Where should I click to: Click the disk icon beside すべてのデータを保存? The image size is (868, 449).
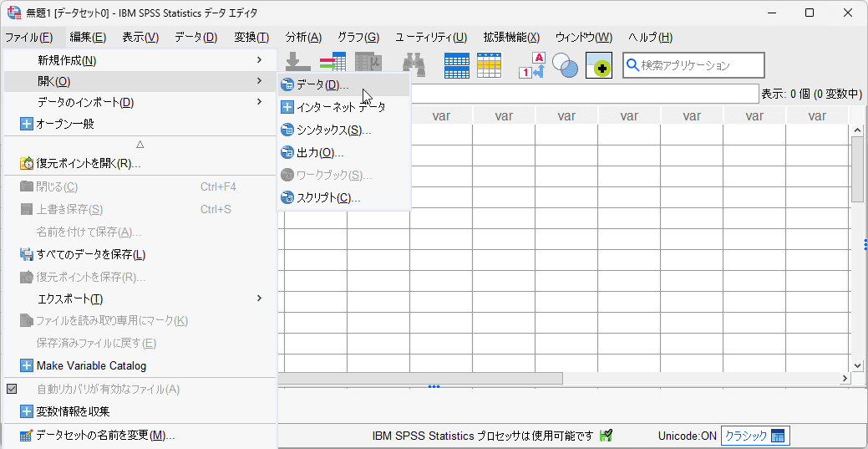pyautogui.click(x=27, y=254)
